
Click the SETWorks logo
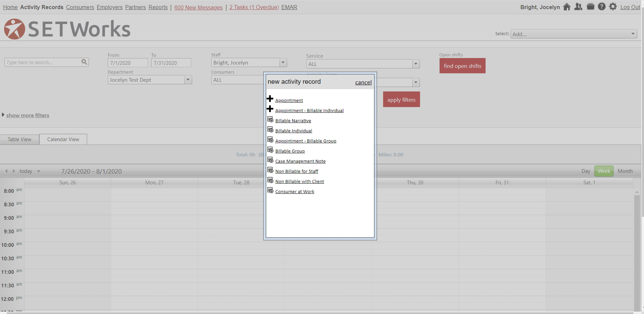(67, 29)
